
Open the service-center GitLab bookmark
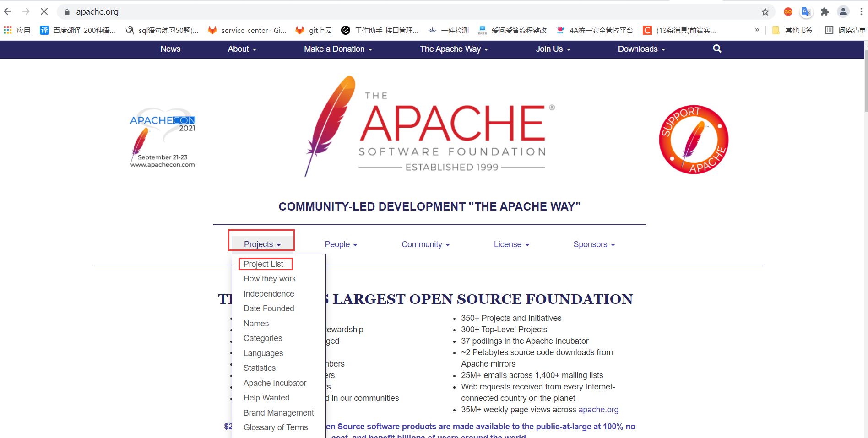tap(247, 30)
